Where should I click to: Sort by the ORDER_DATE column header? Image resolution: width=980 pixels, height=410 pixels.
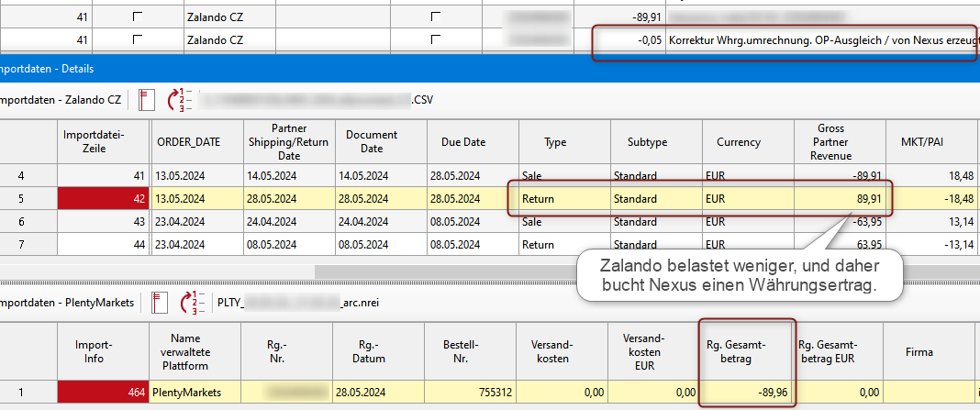pyautogui.click(x=188, y=142)
